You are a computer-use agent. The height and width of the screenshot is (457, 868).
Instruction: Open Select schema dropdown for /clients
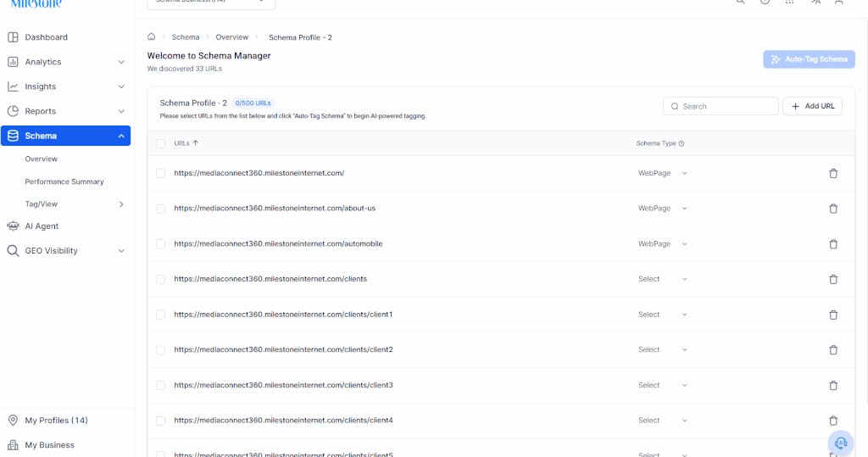coord(663,279)
